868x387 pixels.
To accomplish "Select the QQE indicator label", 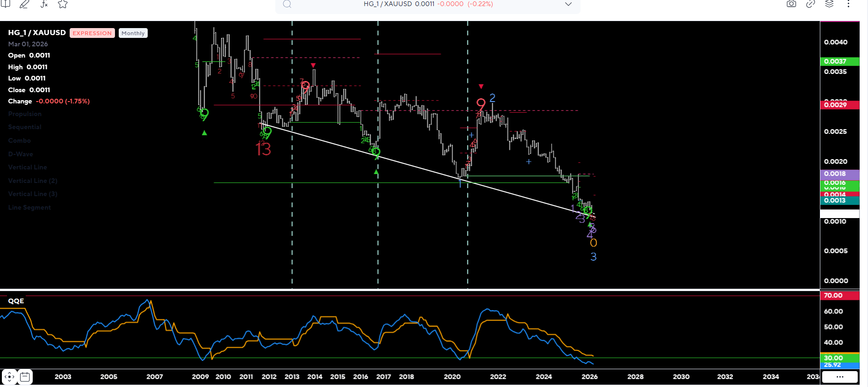I will coord(16,301).
